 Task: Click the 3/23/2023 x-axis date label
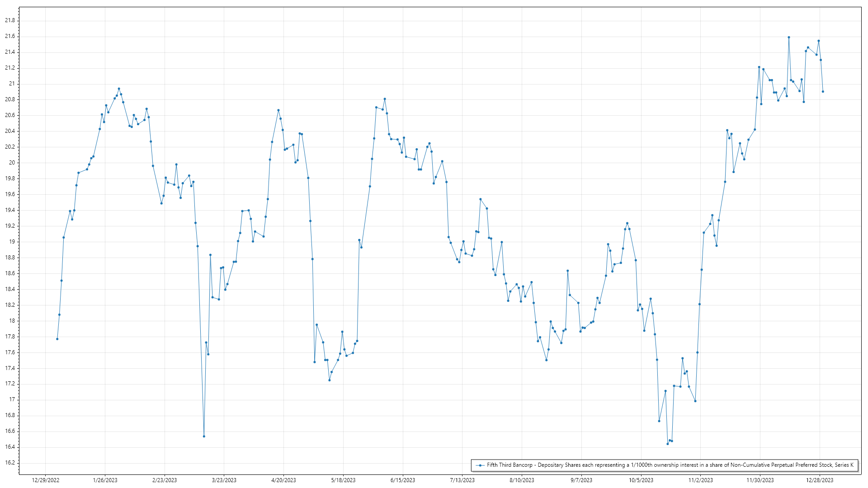tap(224, 480)
